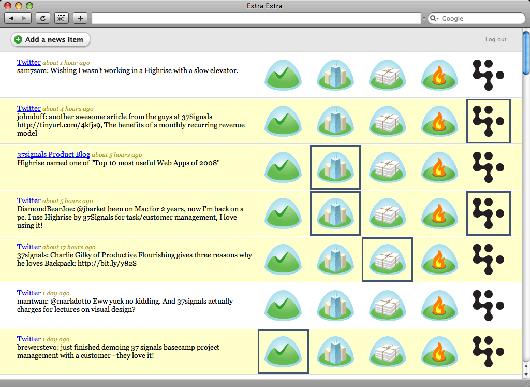Click the Basecamp icon in the slow elevator row

(283, 75)
